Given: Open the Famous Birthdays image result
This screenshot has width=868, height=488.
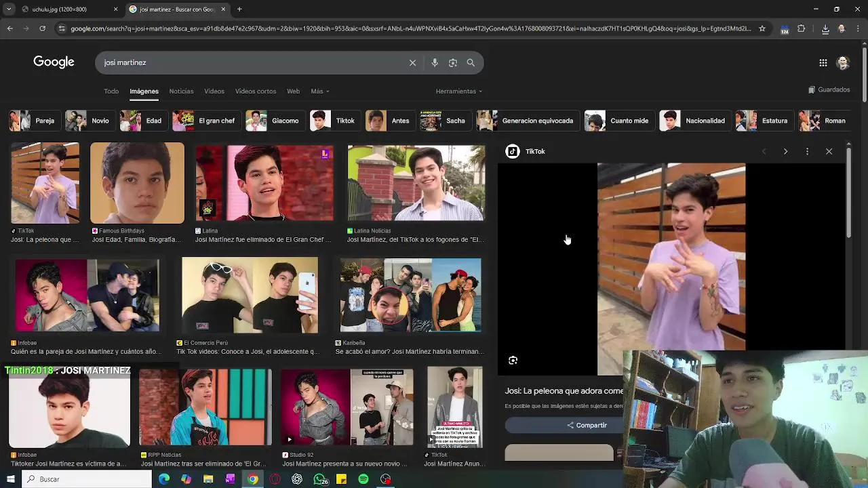Looking at the screenshot, I should coord(137,183).
